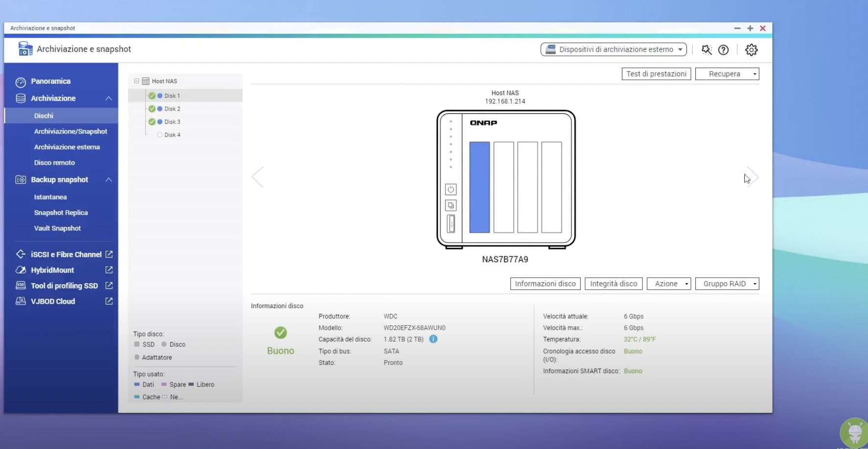Viewport: 868px width, 449px height.
Task: Open HybridMount external link icon
Action: [109, 270]
